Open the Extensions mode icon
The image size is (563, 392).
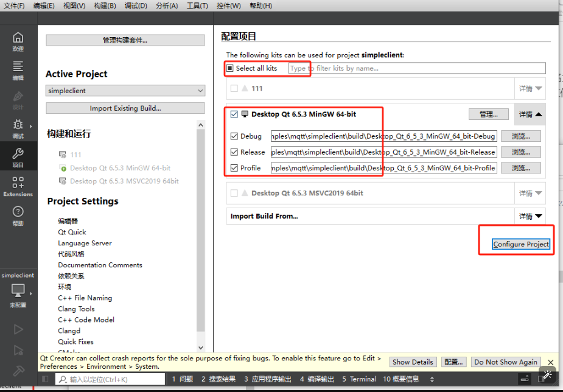[18, 183]
